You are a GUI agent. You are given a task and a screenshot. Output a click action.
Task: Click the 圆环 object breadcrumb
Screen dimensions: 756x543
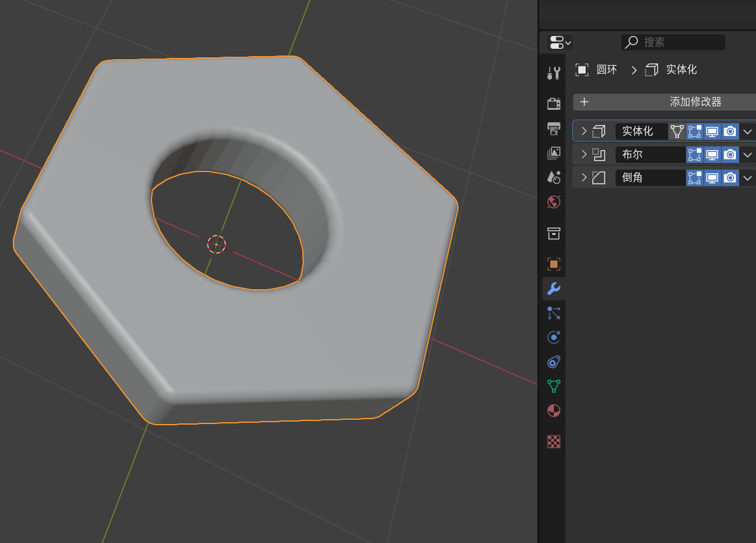pyautogui.click(x=606, y=70)
